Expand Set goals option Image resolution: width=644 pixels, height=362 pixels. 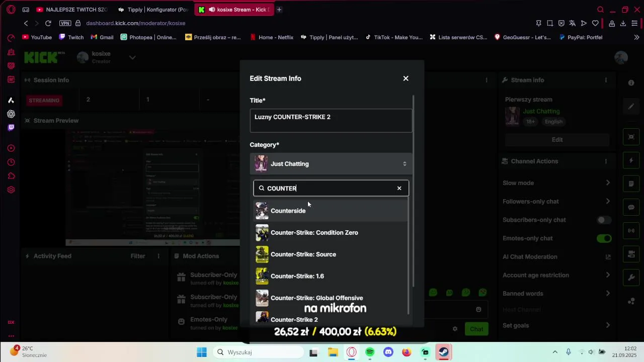coord(608,325)
